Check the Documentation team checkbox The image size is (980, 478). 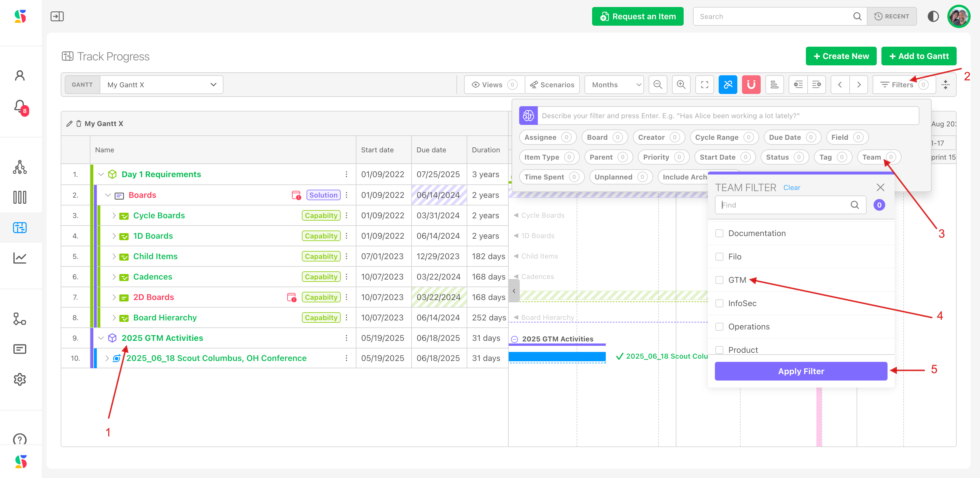[719, 233]
